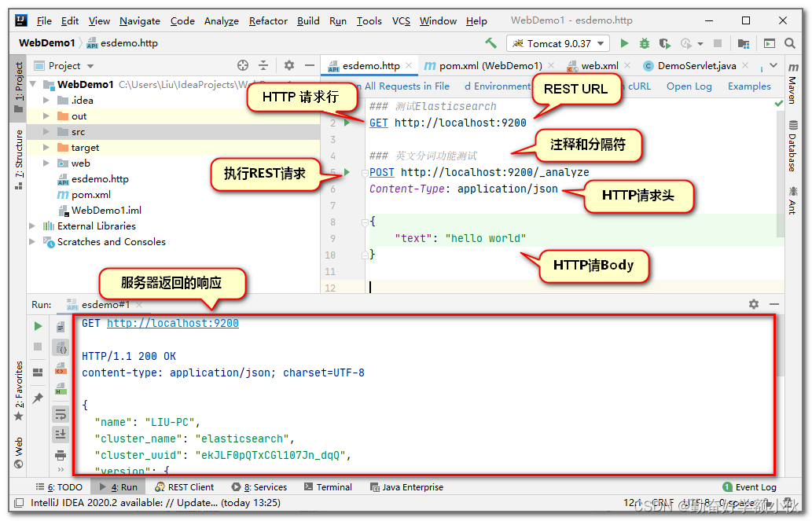Open Project panel settings gear

coord(289,65)
